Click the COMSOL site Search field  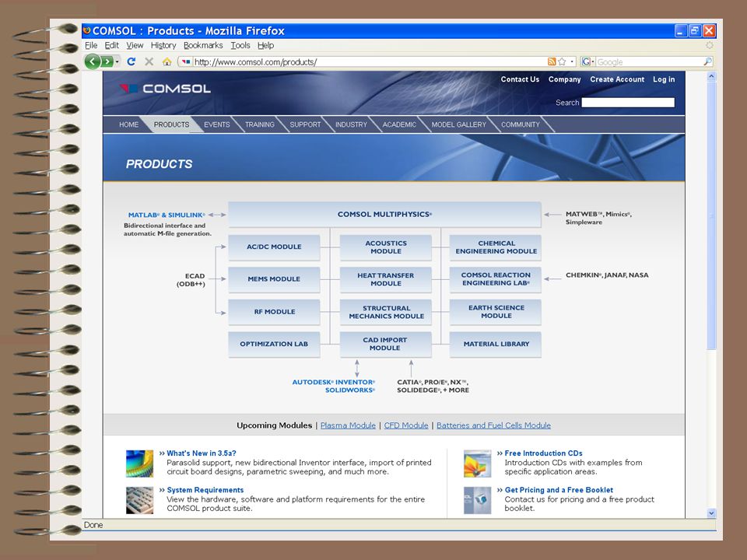click(628, 103)
